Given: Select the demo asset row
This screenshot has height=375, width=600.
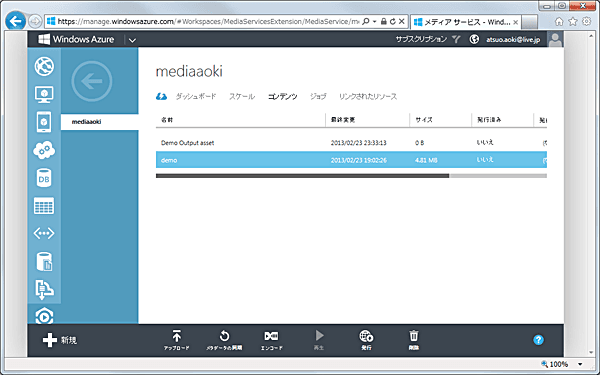Looking at the screenshot, I should tap(351, 160).
